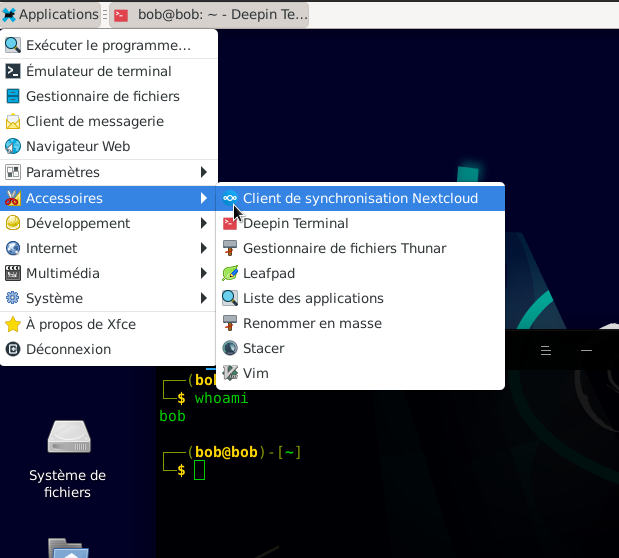Click the Déconnexion logout icon
The height and width of the screenshot is (558, 619).
[x=13, y=349]
